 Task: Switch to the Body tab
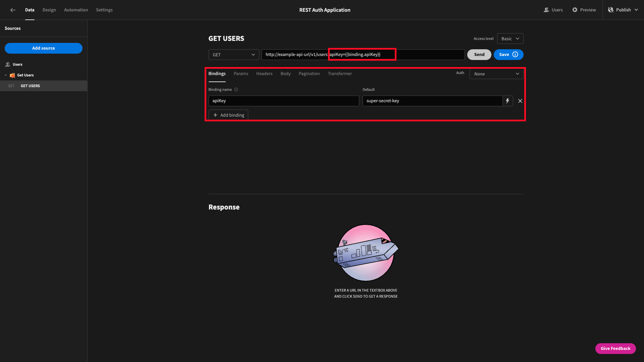point(285,73)
